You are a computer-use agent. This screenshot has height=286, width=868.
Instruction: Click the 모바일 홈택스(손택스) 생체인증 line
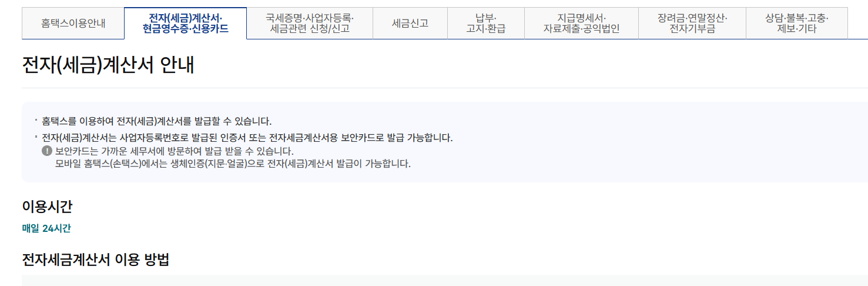pos(233,163)
